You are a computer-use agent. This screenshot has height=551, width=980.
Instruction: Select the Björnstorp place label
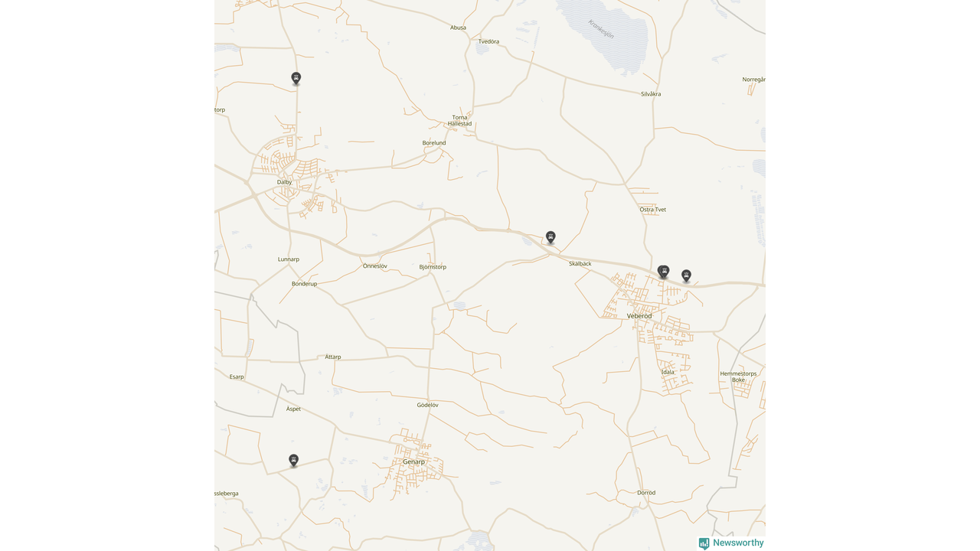pyautogui.click(x=433, y=267)
